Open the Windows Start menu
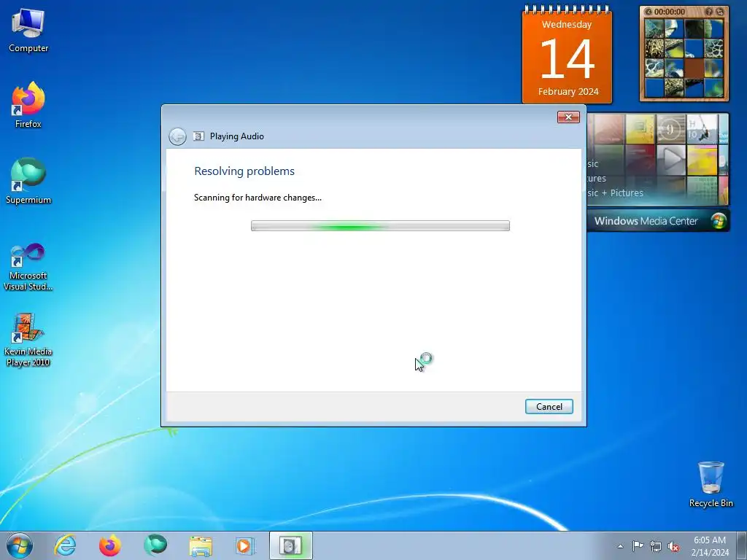 pos(20,545)
